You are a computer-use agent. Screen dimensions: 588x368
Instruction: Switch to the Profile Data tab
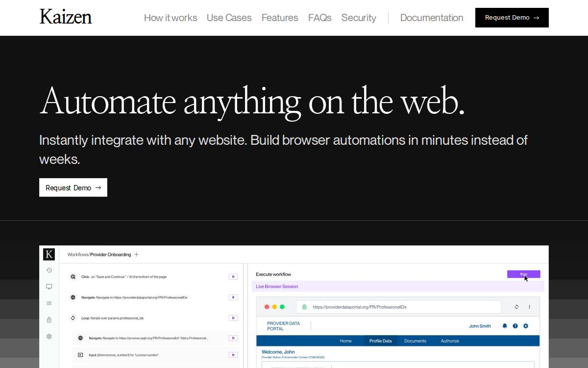pos(380,341)
